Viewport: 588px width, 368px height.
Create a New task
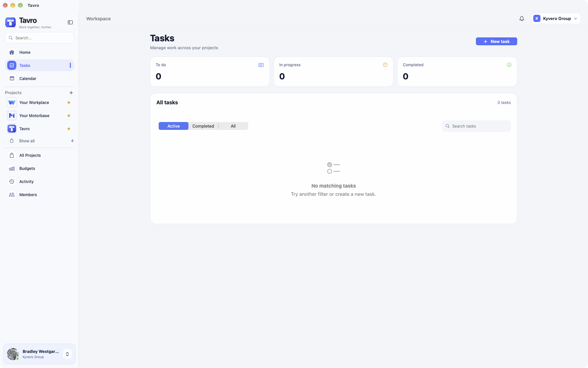pyautogui.click(x=496, y=42)
